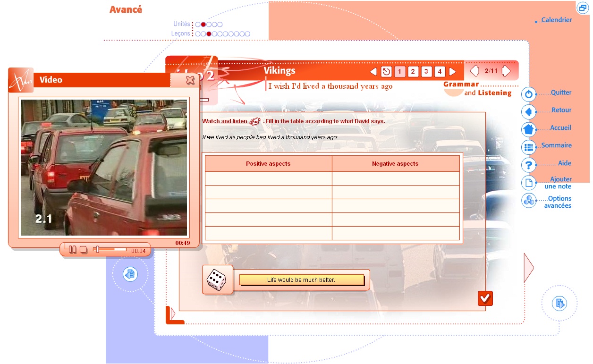The width and height of the screenshot is (593, 364).
Task: Select exercise tab 3
Action: (426, 72)
